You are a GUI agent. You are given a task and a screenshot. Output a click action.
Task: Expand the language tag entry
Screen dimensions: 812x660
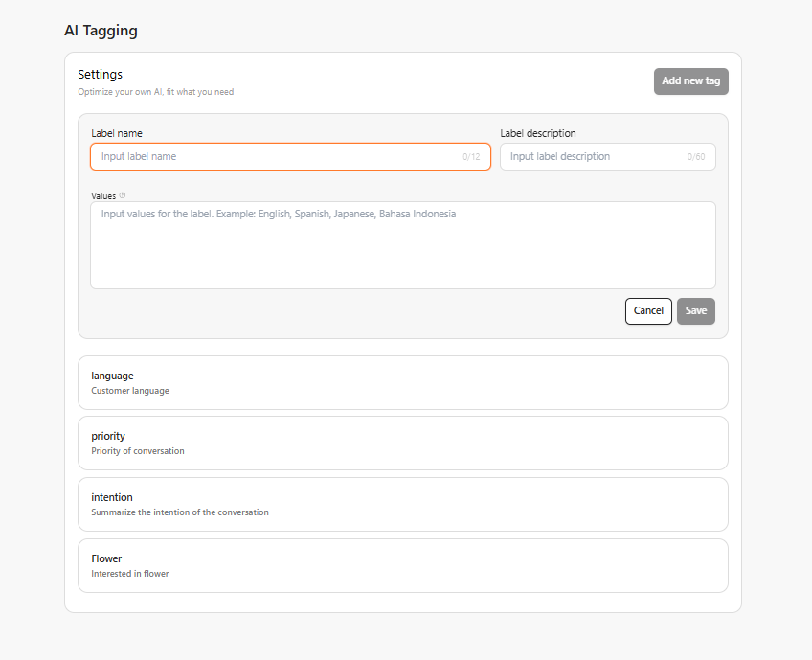402,382
